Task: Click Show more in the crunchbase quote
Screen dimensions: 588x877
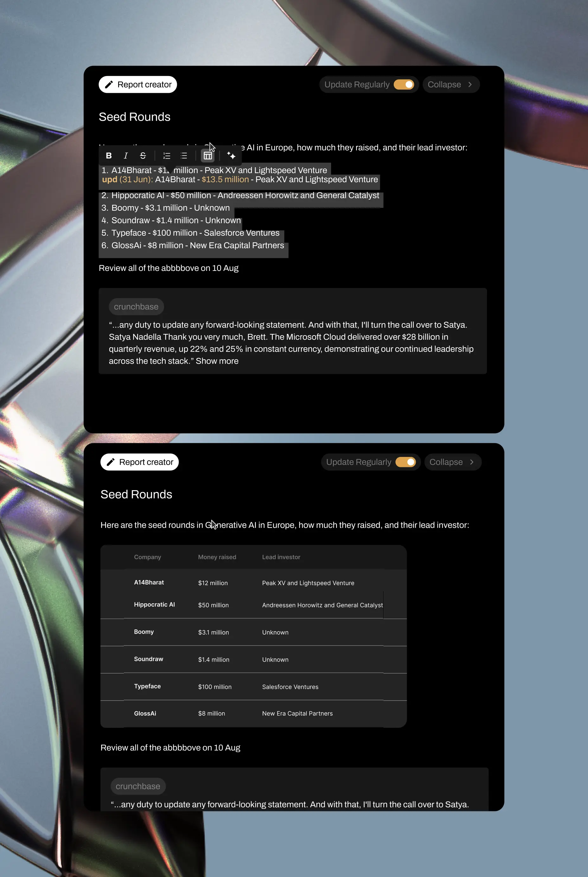Action: [217, 361]
